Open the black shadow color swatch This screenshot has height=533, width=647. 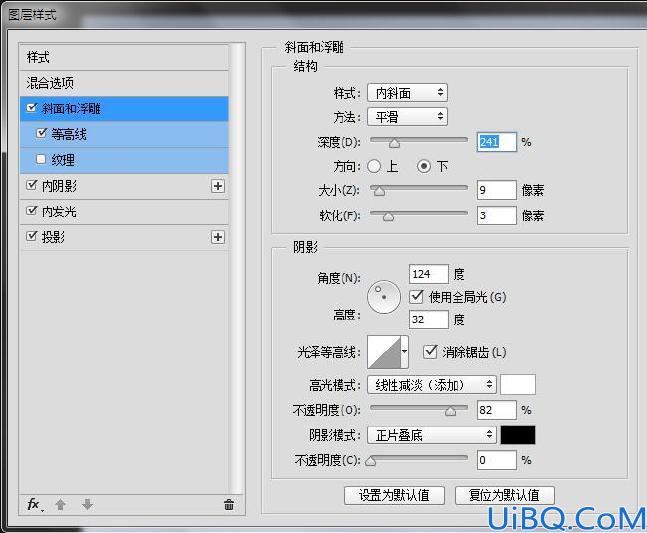click(x=518, y=435)
